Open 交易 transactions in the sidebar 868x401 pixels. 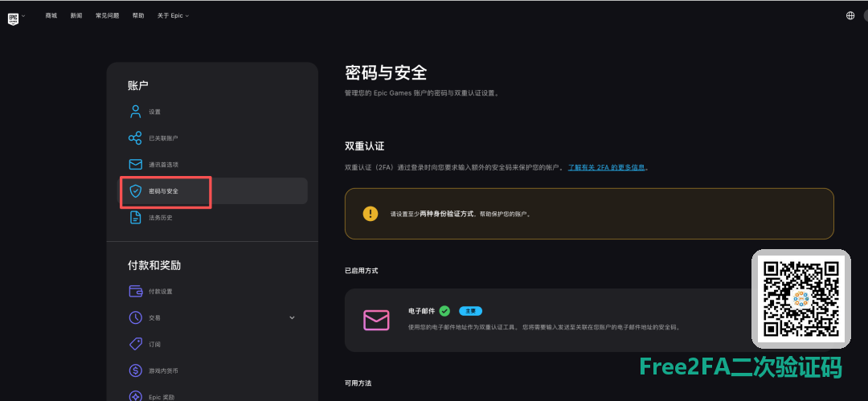tap(154, 318)
